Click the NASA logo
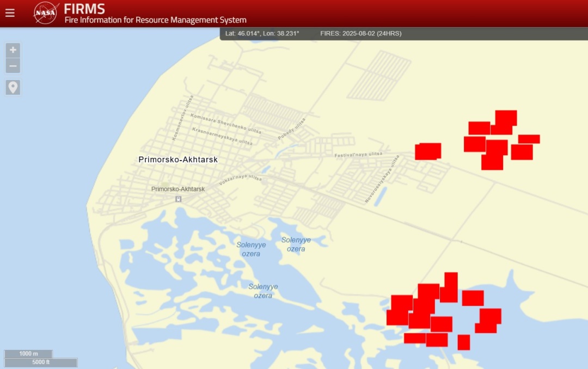 click(x=46, y=13)
